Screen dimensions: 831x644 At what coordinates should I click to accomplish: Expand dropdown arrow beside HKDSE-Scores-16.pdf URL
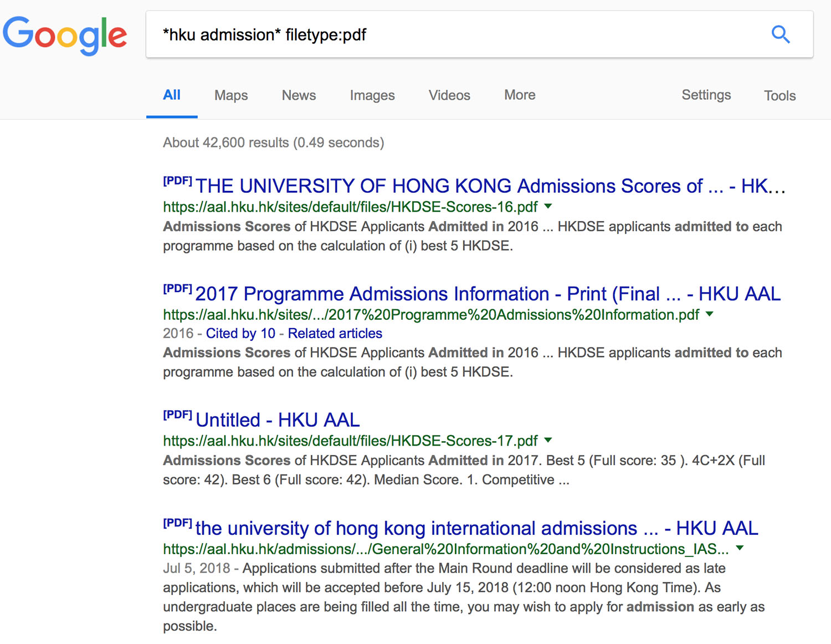tap(548, 206)
